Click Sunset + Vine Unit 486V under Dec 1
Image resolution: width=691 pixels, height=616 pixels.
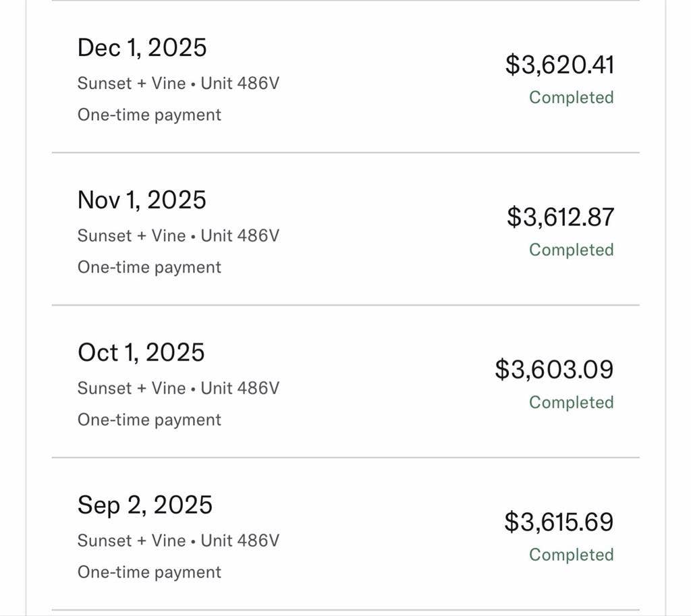click(178, 84)
